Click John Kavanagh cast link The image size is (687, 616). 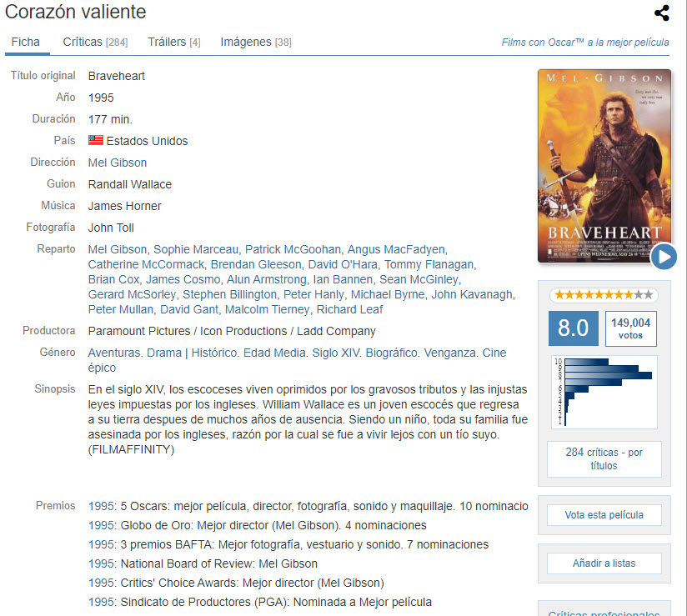472,294
